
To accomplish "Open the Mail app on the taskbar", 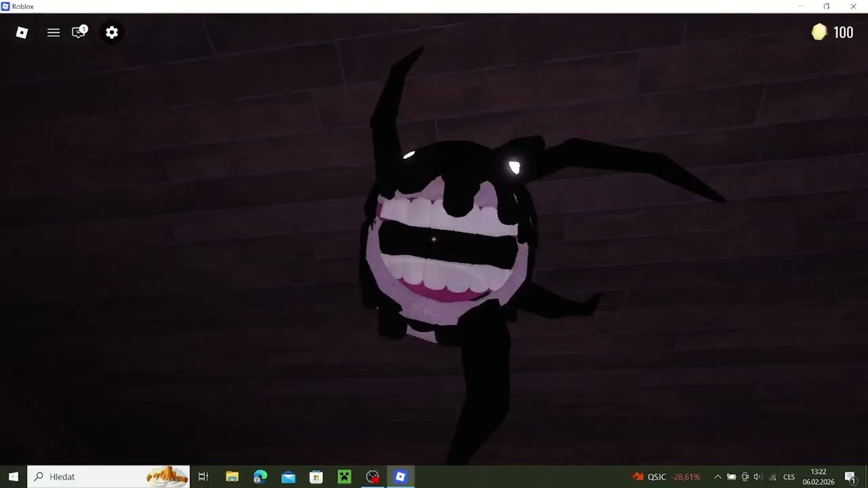I will 288,476.
